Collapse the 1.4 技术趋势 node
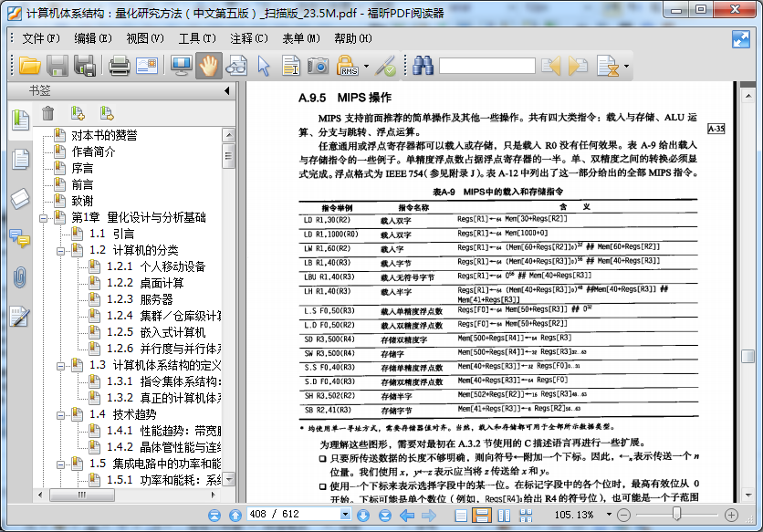 (x=60, y=415)
